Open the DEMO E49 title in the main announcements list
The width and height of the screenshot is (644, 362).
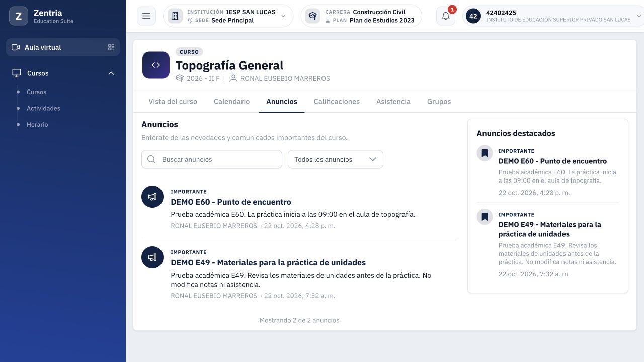pos(268,263)
